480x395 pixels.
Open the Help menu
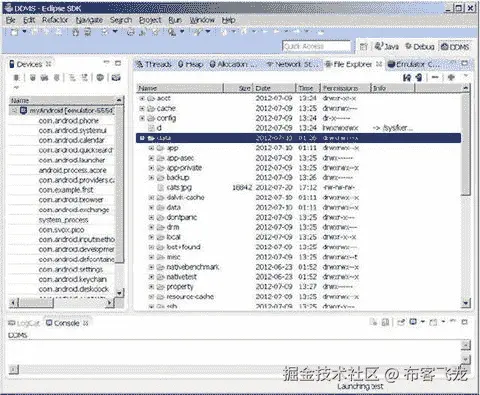229,20
